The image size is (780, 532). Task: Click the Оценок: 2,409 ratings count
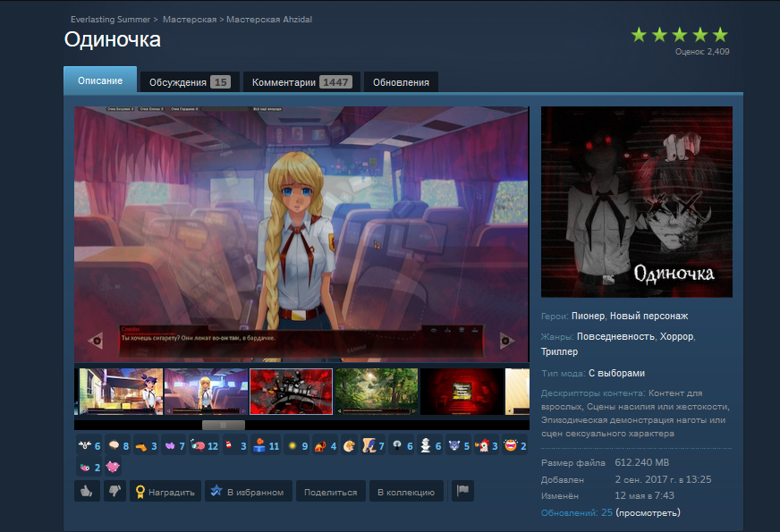coord(702,51)
